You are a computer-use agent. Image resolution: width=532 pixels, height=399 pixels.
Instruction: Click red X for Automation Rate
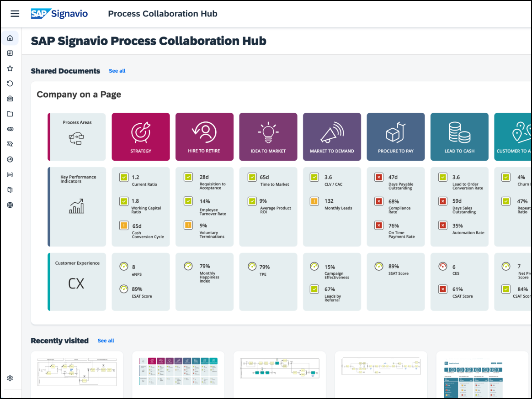[x=443, y=226]
